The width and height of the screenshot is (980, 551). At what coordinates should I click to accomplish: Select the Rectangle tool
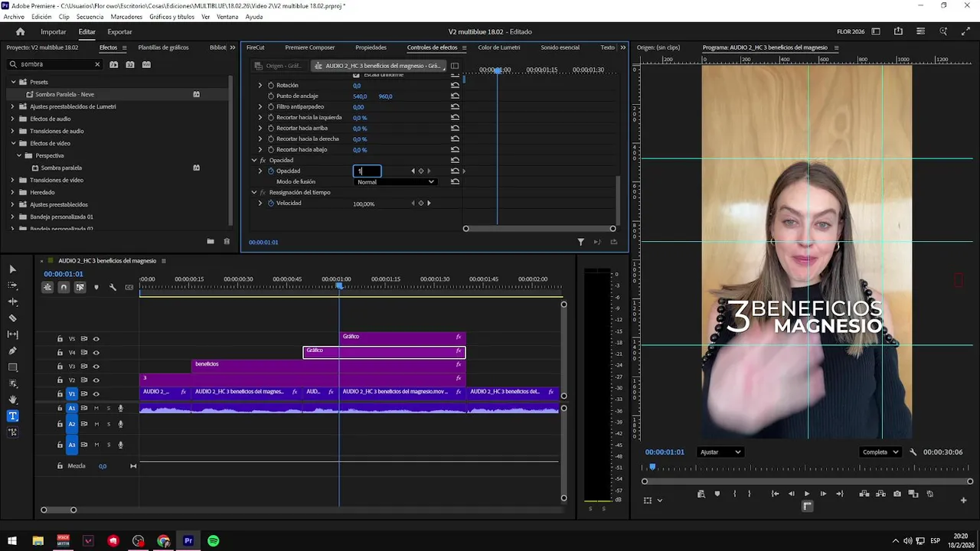click(12, 367)
